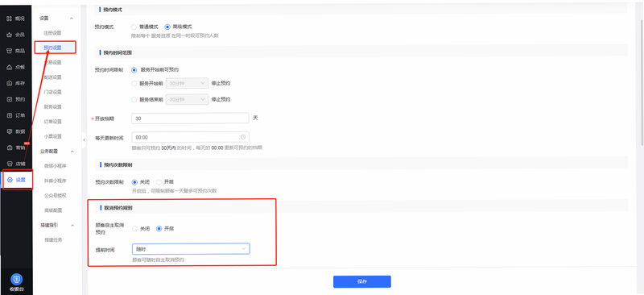The width and height of the screenshot is (644, 295).
Task: Open 商品 products in the dark sidebar
Action: click(15, 51)
